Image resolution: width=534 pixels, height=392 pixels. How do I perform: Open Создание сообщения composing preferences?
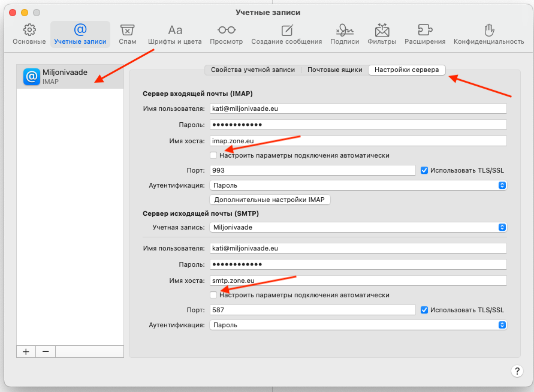(x=286, y=34)
